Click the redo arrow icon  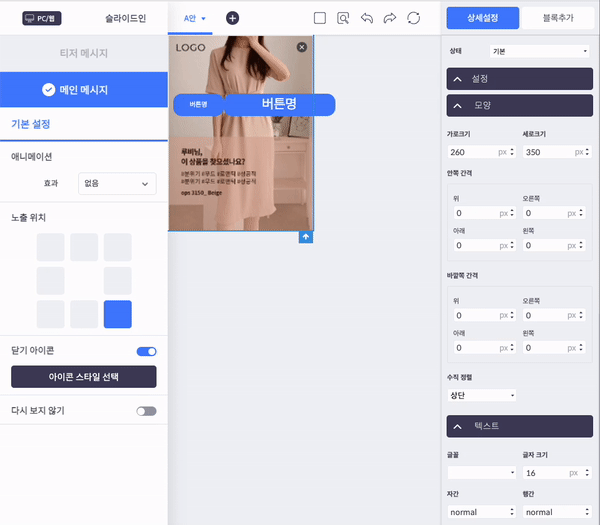point(390,18)
